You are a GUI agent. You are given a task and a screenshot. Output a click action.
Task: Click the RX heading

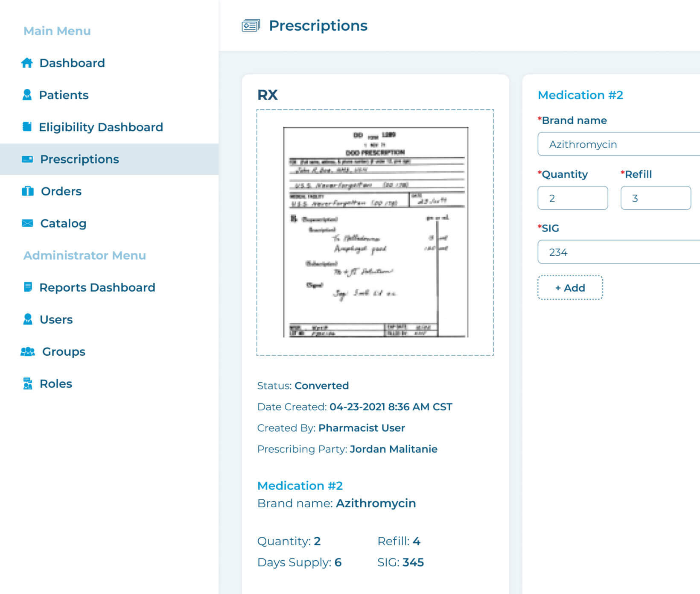click(268, 95)
